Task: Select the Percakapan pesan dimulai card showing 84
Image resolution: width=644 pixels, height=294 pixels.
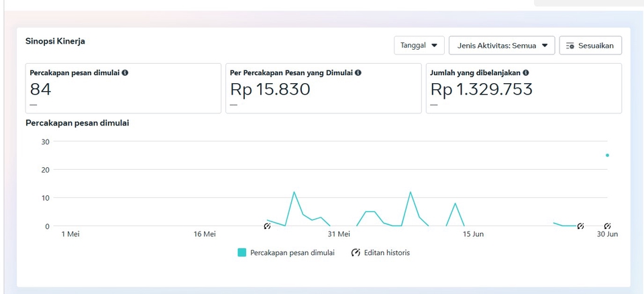Action: coord(123,89)
